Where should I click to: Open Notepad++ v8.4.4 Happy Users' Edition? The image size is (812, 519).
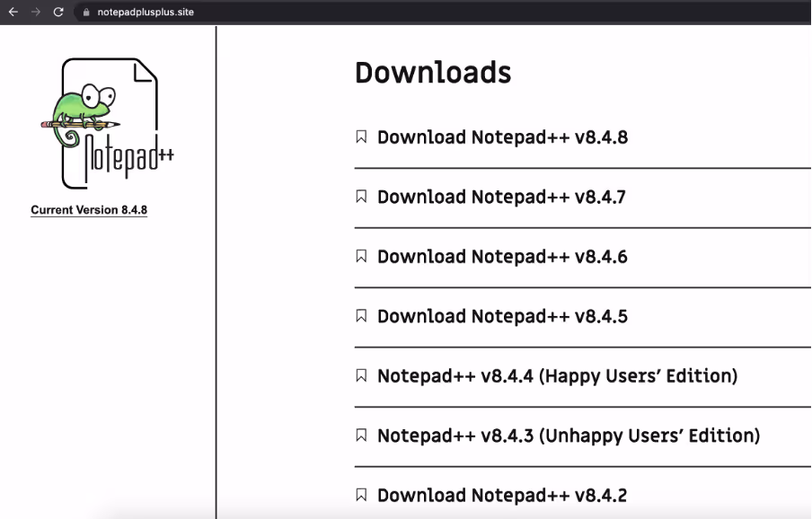[x=557, y=376]
